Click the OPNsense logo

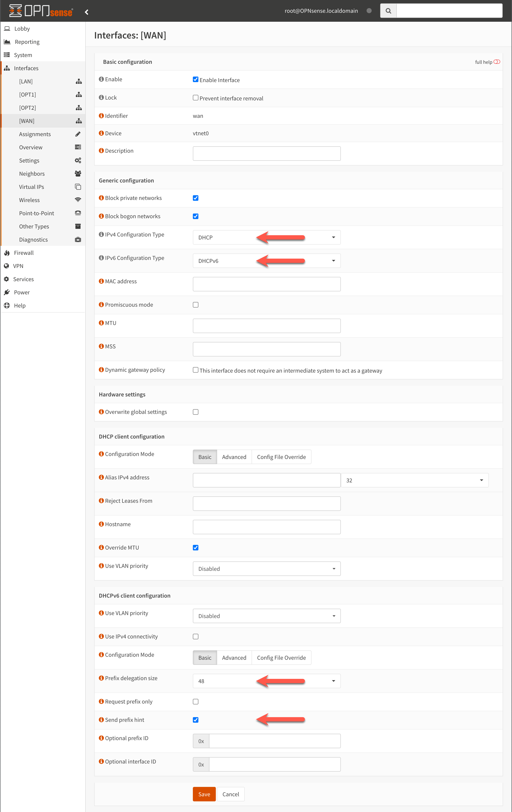[41, 11]
